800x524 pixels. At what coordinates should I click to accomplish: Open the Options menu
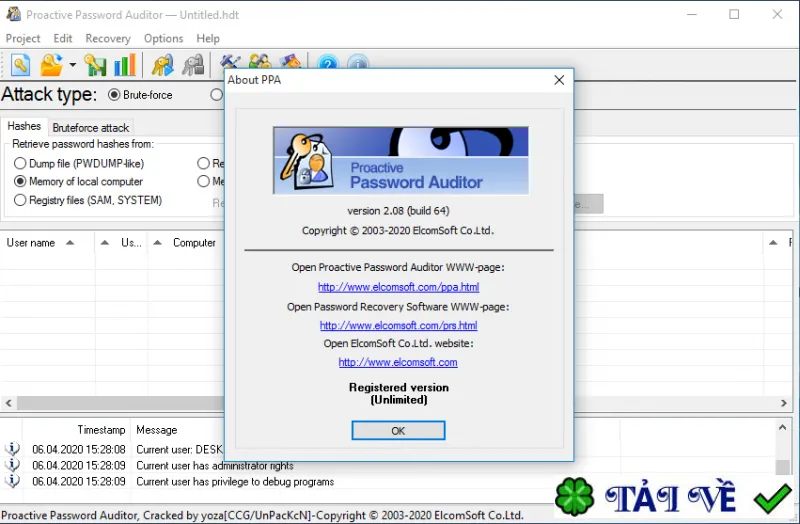point(163,38)
